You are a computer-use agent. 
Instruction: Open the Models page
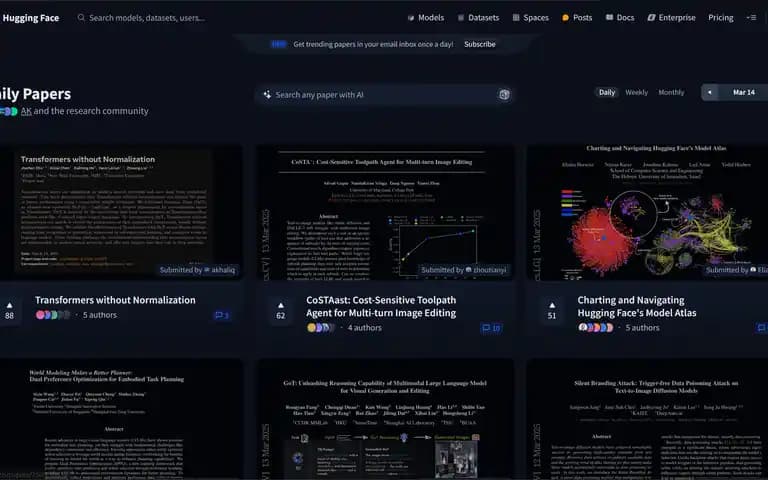pyautogui.click(x=426, y=18)
